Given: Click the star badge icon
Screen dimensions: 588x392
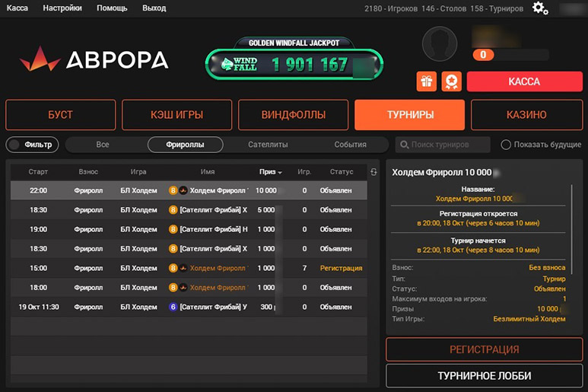Looking at the screenshot, I should (x=452, y=81).
